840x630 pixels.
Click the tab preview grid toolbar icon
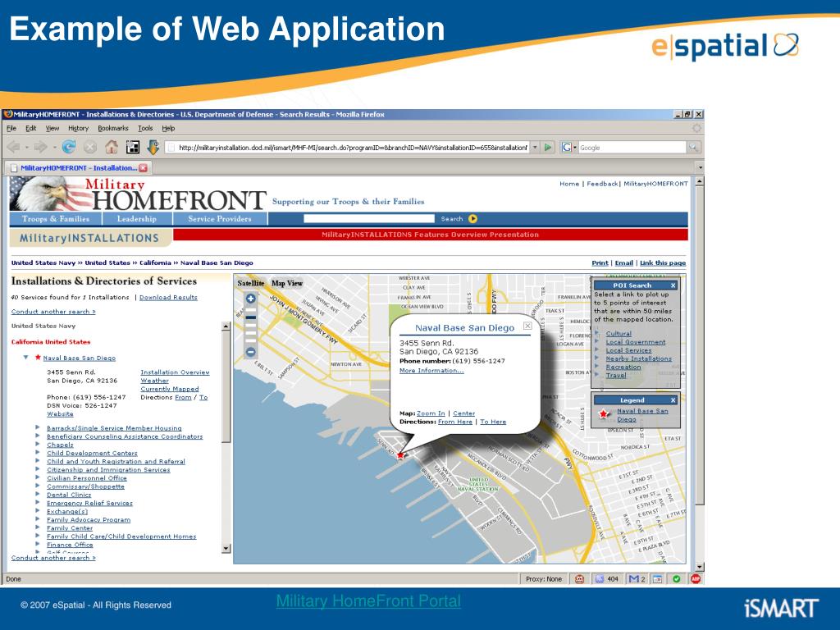(x=132, y=147)
